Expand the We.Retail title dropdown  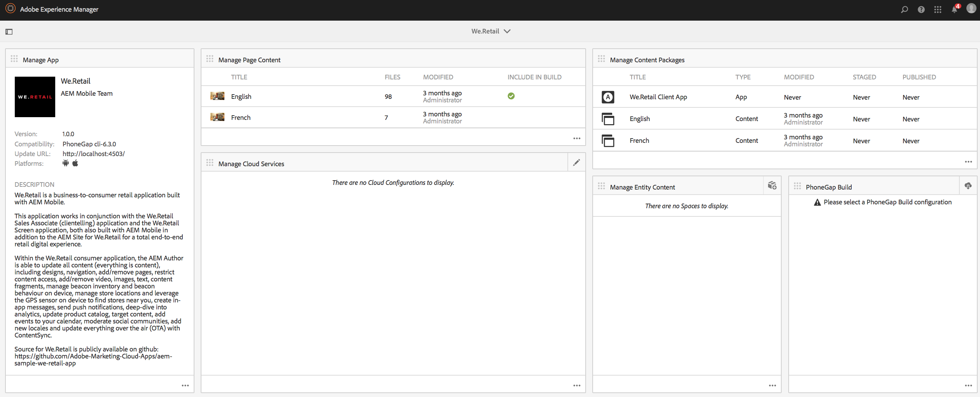[x=491, y=31]
